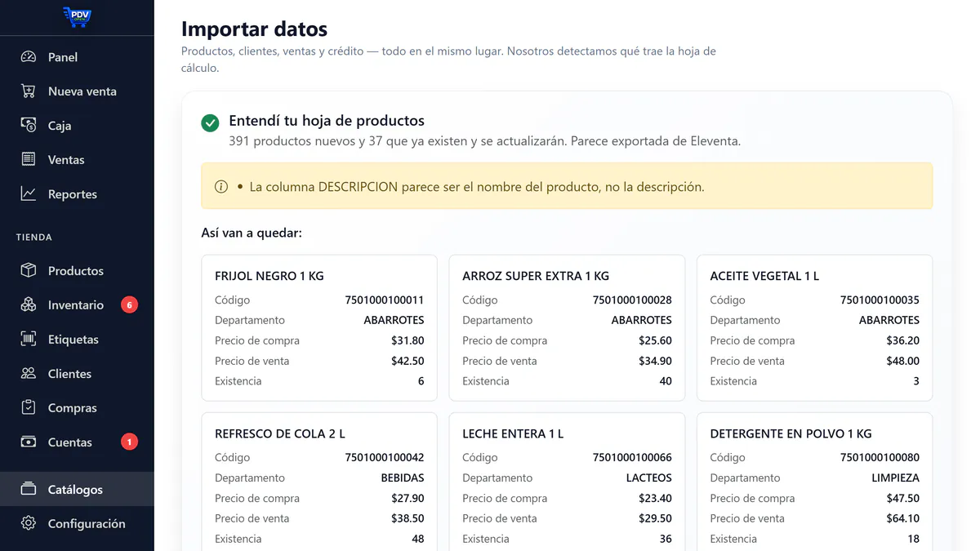Open the Compras page

pos(73,408)
